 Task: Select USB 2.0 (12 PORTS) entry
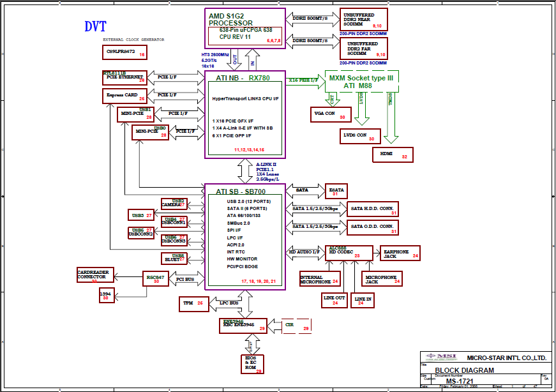coord(248,202)
